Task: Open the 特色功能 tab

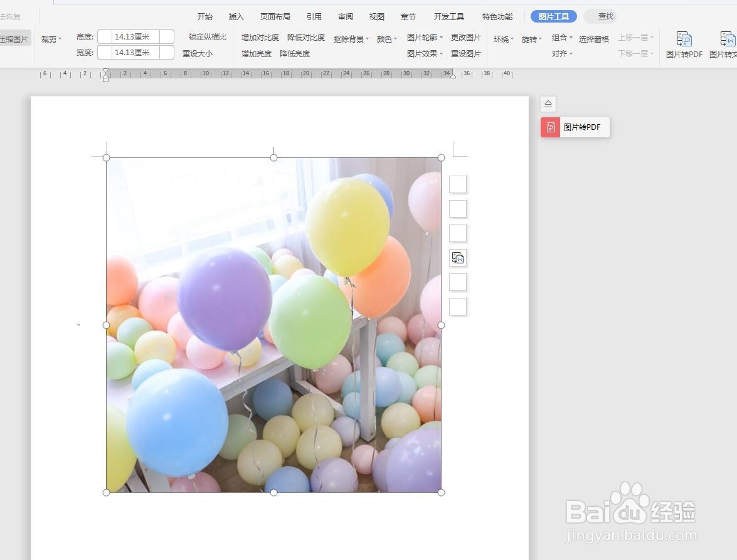Action: point(497,16)
